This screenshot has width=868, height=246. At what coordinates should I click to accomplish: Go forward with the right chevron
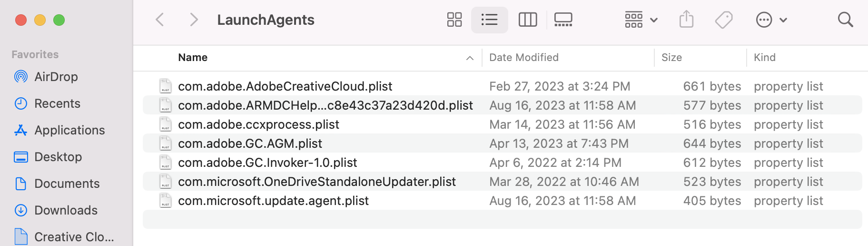[x=193, y=20]
